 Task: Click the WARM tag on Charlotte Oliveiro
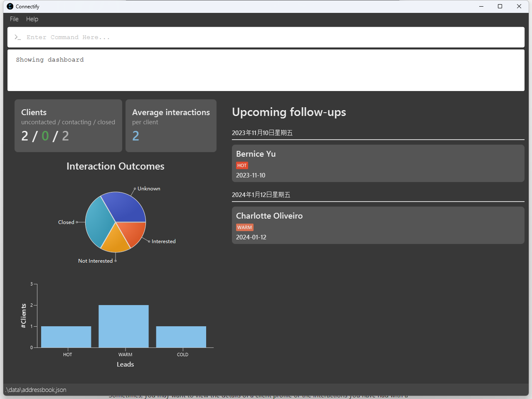pos(245,227)
